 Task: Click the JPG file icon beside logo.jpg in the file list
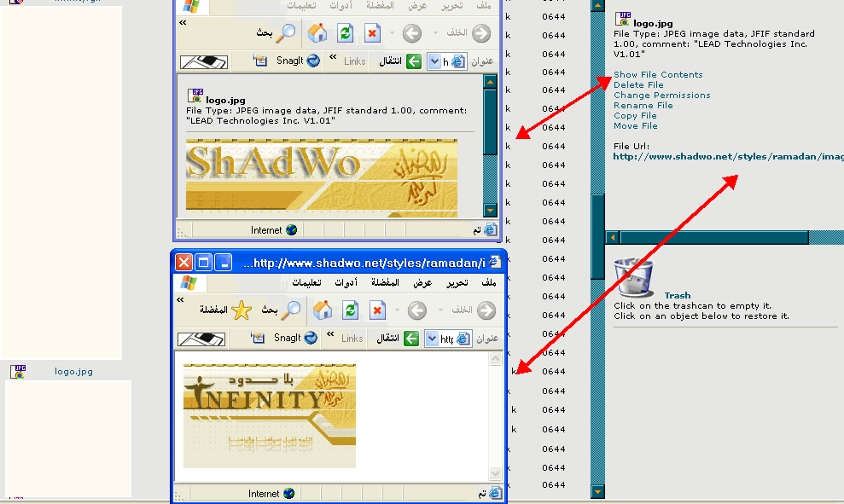click(x=18, y=371)
